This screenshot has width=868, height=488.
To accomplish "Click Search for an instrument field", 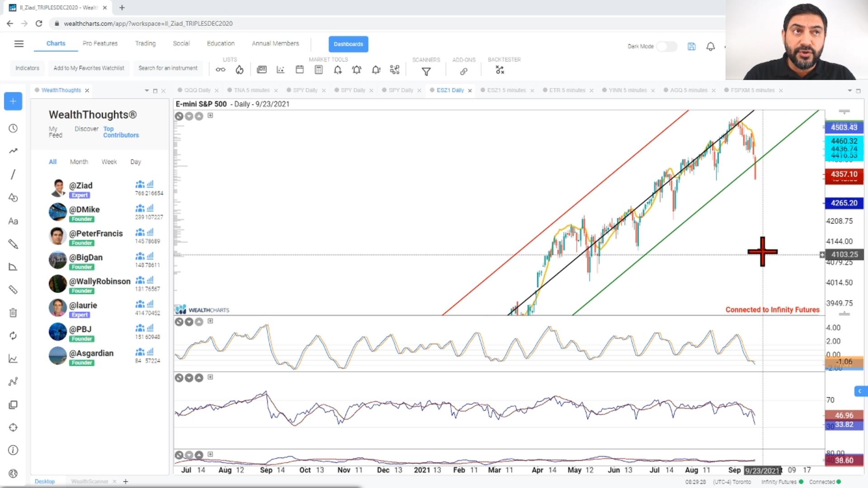I will pos(168,68).
